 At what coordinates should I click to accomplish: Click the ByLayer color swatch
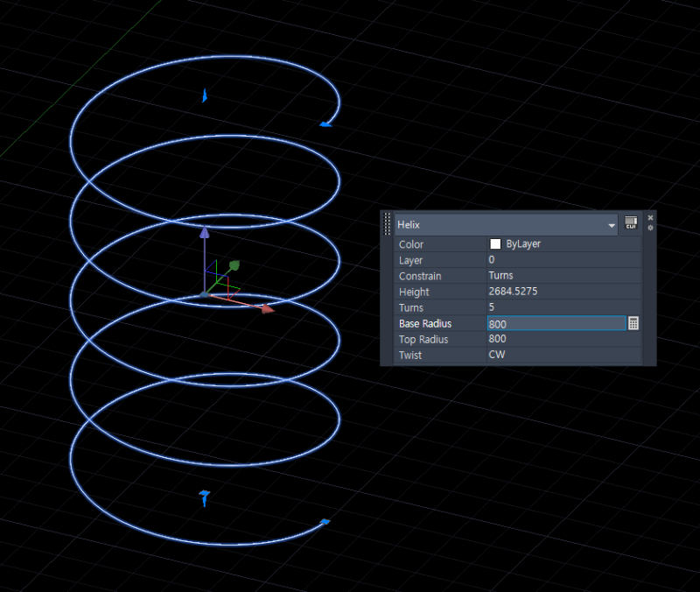[495, 243]
